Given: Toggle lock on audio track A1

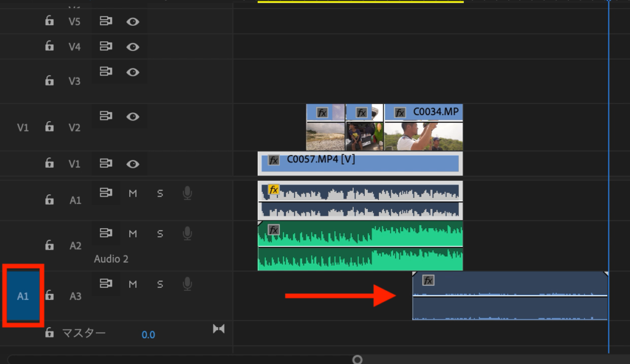Looking at the screenshot, I should [x=49, y=199].
